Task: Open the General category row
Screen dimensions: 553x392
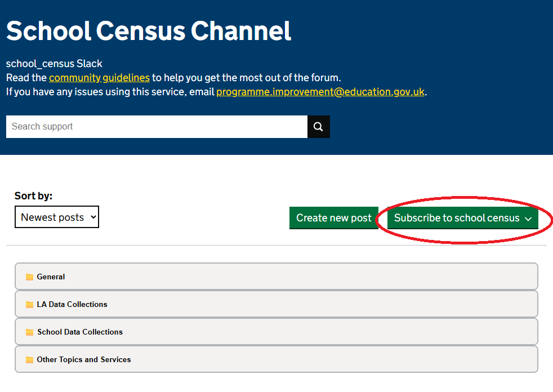Action: (x=276, y=277)
